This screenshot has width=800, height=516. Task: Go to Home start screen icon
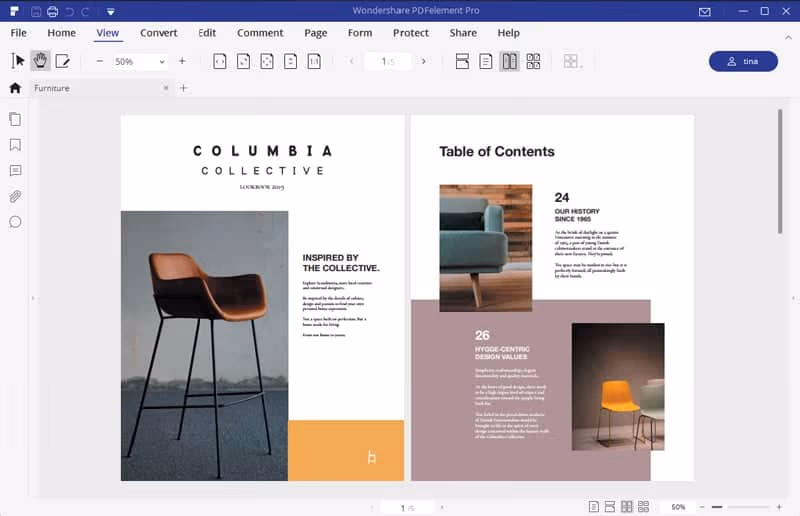(x=15, y=88)
